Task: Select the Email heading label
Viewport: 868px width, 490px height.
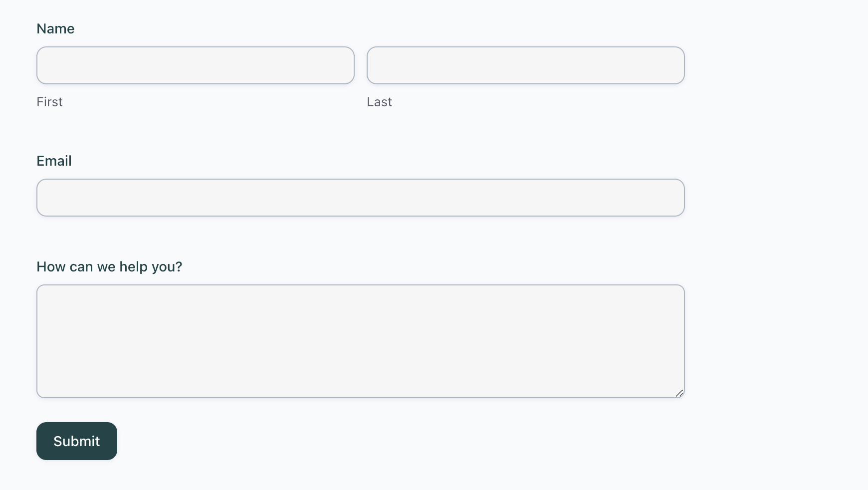Action: click(x=54, y=161)
